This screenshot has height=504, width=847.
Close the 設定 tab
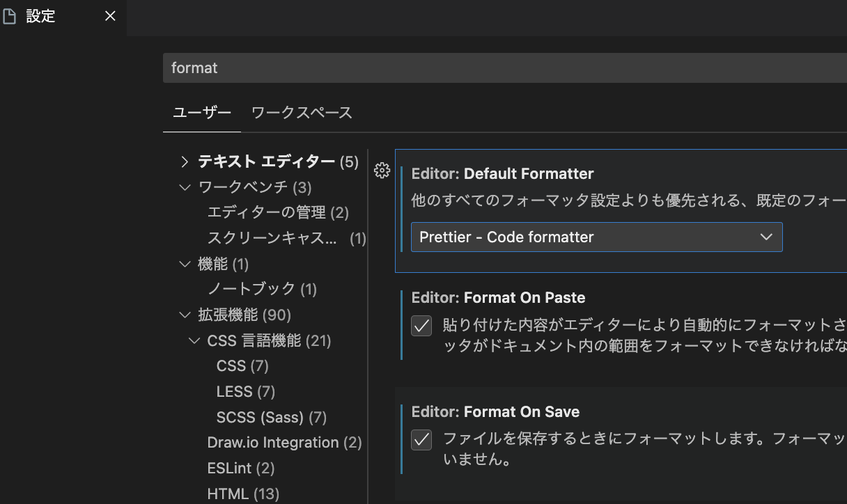click(x=110, y=17)
